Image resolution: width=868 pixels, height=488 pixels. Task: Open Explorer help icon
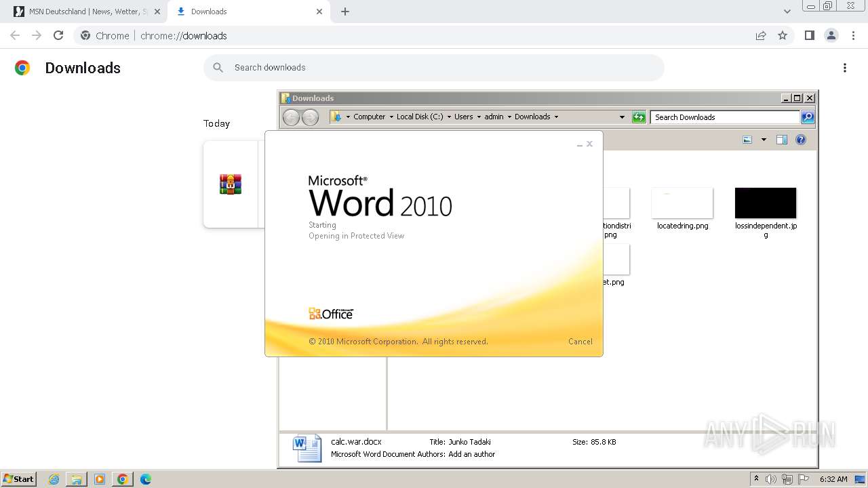point(801,140)
